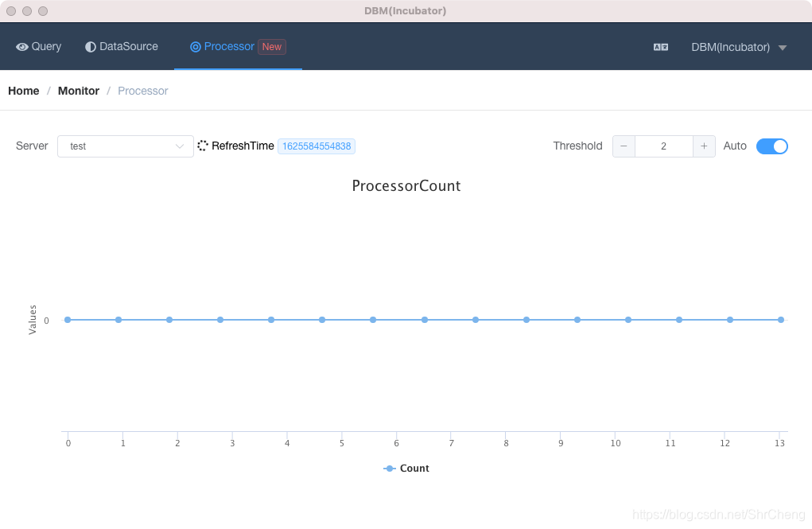Click the New badge on Processor

(x=272, y=47)
